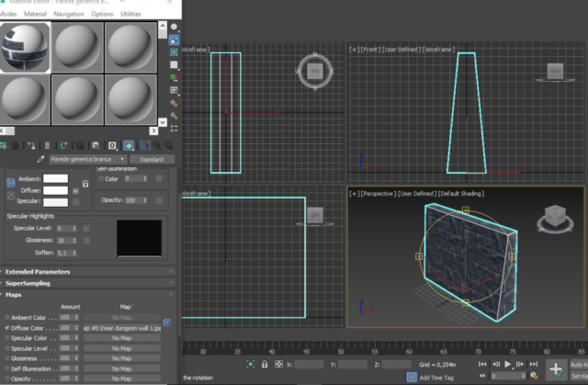Click Diffuse Color map button near dungeon wall

tap(122, 328)
